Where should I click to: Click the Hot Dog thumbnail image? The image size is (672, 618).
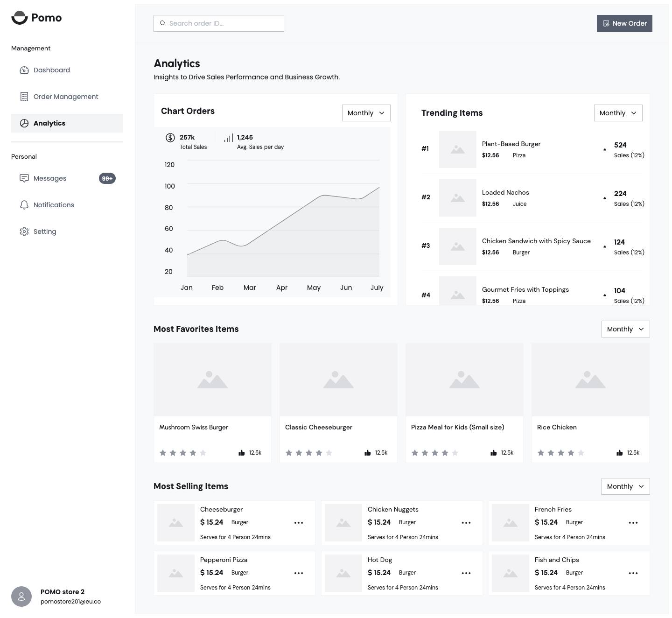click(x=343, y=573)
